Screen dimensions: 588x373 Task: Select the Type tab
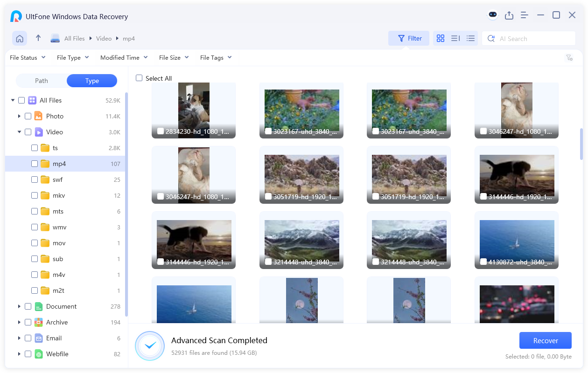click(x=92, y=81)
